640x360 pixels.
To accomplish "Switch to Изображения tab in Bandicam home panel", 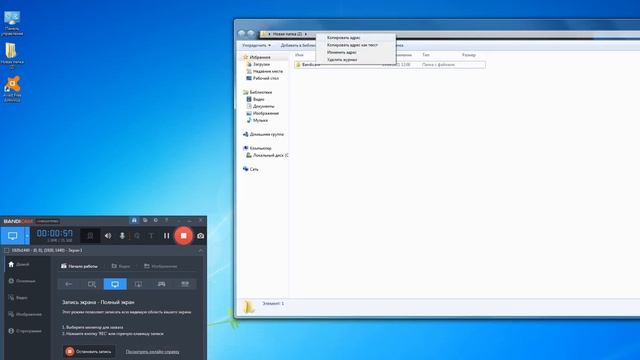I will (x=161, y=266).
